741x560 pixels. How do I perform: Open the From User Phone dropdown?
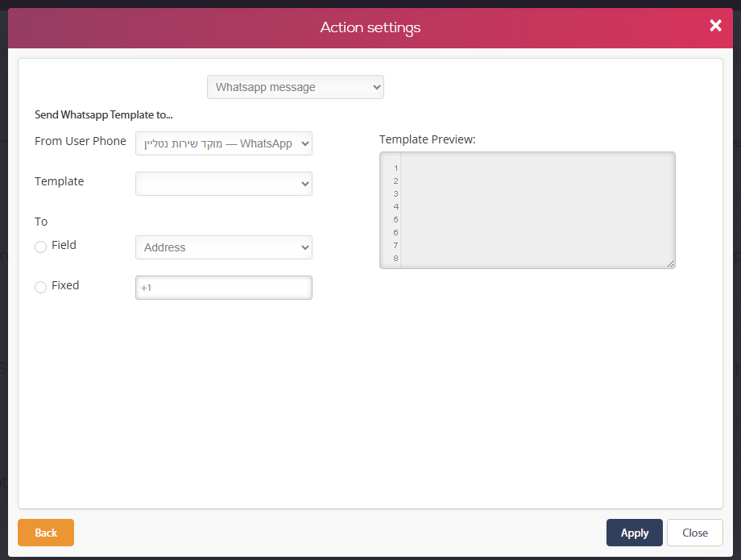tap(224, 143)
